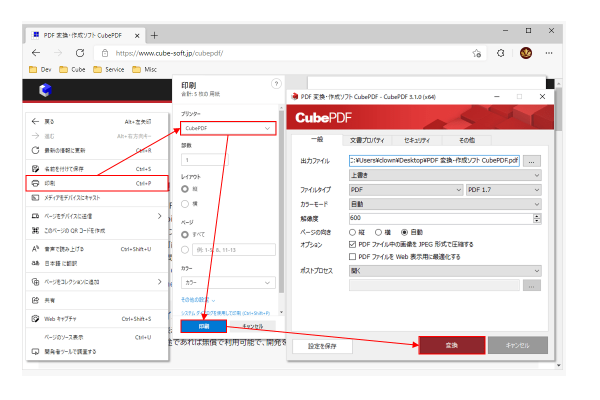Image resolution: width=600 pixels, height=400 pixels.
Task: Click the 解像度 resolution spinner arrows
Action: pos(537,216)
